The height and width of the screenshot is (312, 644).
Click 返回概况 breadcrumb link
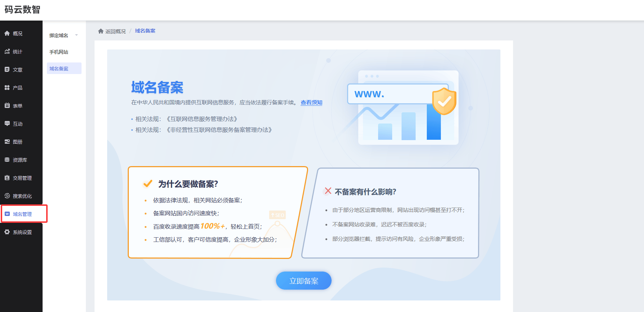(x=115, y=31)
